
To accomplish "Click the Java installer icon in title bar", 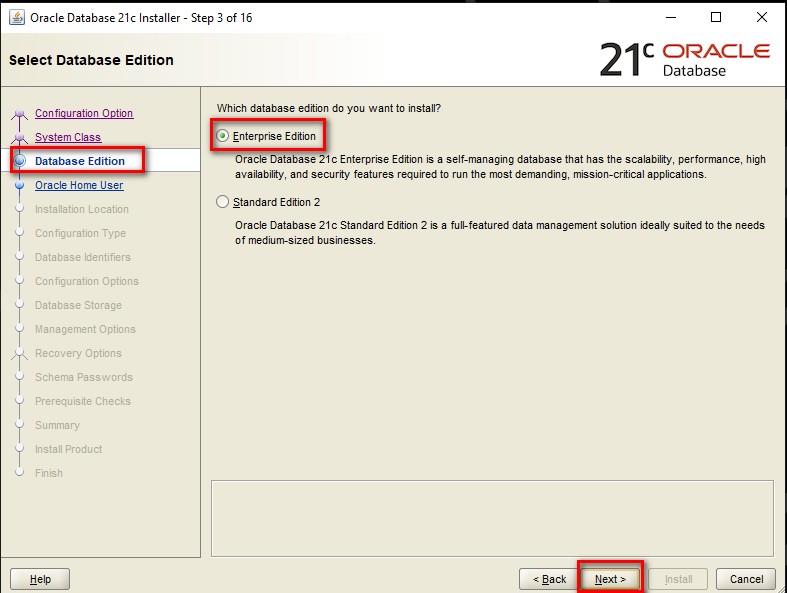I will tap(17, 17).
